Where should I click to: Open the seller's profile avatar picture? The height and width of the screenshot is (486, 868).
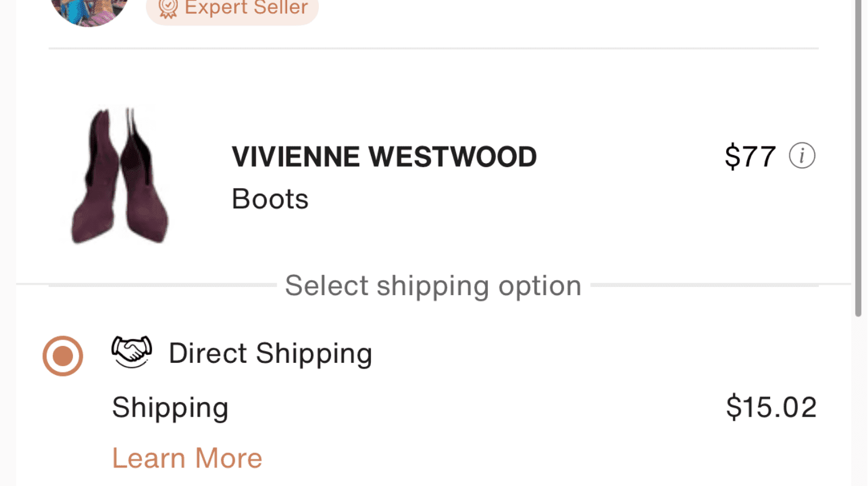89,10
